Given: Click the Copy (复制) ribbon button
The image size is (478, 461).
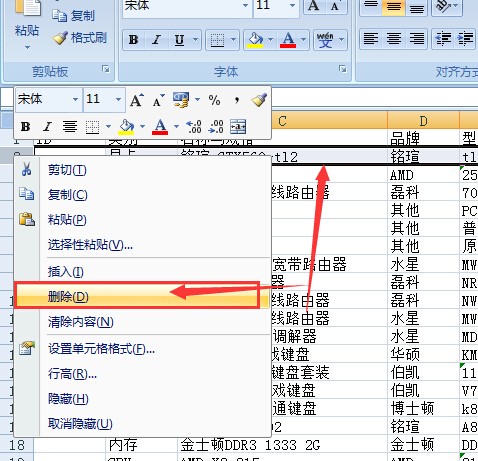Looking at the screenshot, I should 73,16.
